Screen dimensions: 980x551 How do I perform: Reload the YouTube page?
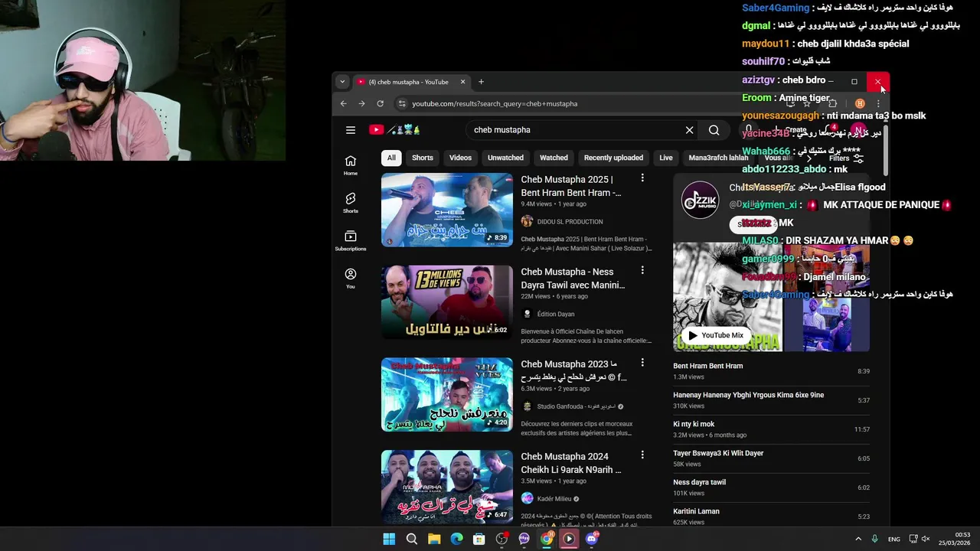381,103
